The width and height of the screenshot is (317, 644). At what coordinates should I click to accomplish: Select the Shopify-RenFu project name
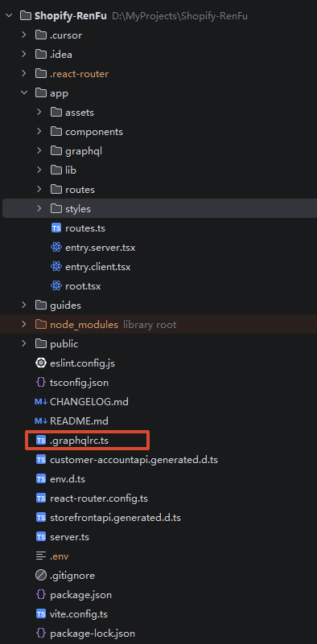pyautogui.click(x=71, y=16)
